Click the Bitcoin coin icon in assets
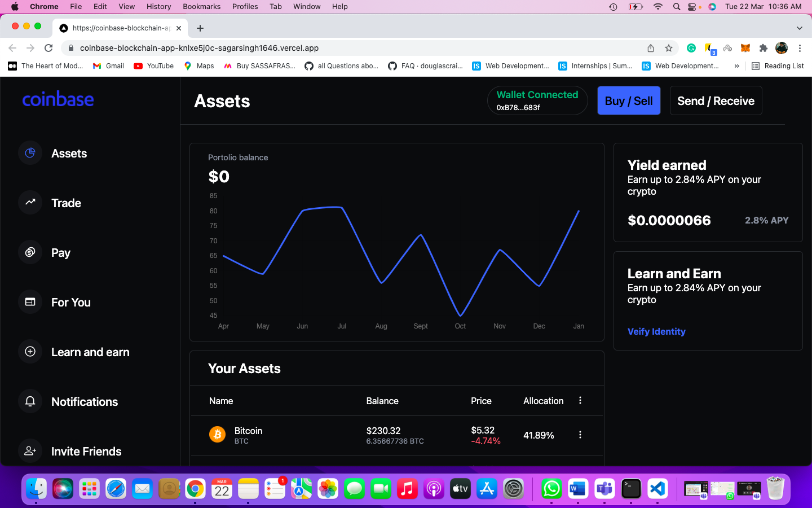The image size is (812, 508). 217,435
